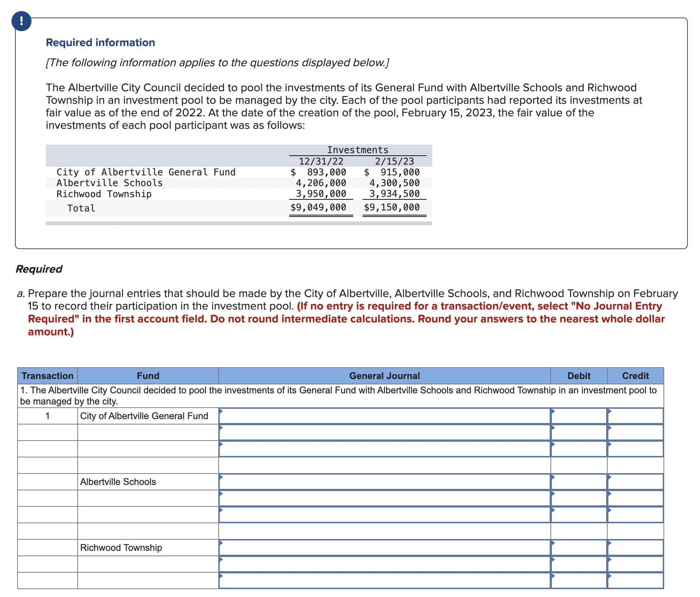The image size is (700, 597).
Task: Open last account dropdown under Richwood Township
Action: [384, 581]
